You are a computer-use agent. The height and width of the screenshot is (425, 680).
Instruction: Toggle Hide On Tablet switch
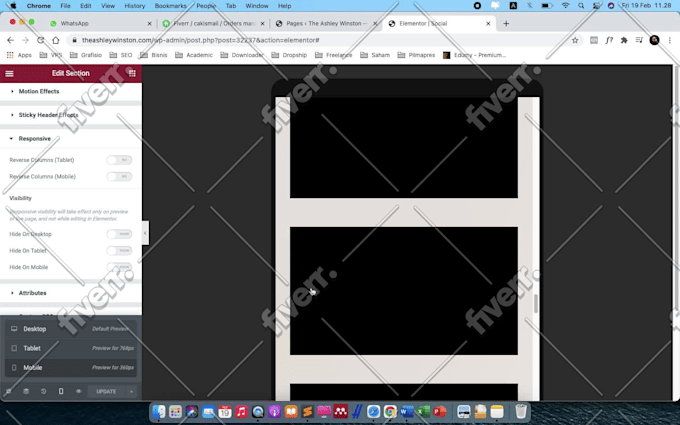[x=119, y=250]
